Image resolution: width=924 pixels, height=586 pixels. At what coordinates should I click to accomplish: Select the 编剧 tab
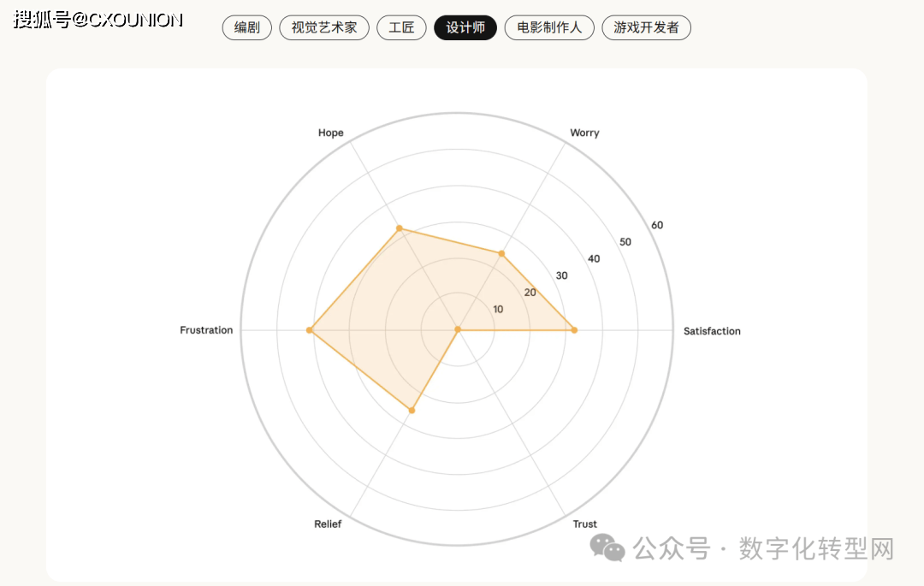(246, 27)
